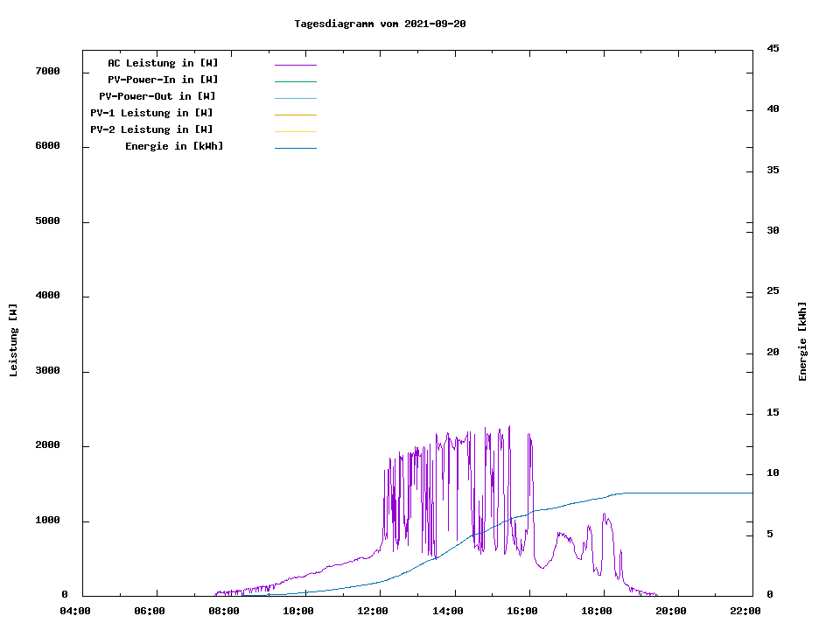Click the 12:00 label on the time axis

(x=373, y=611)
